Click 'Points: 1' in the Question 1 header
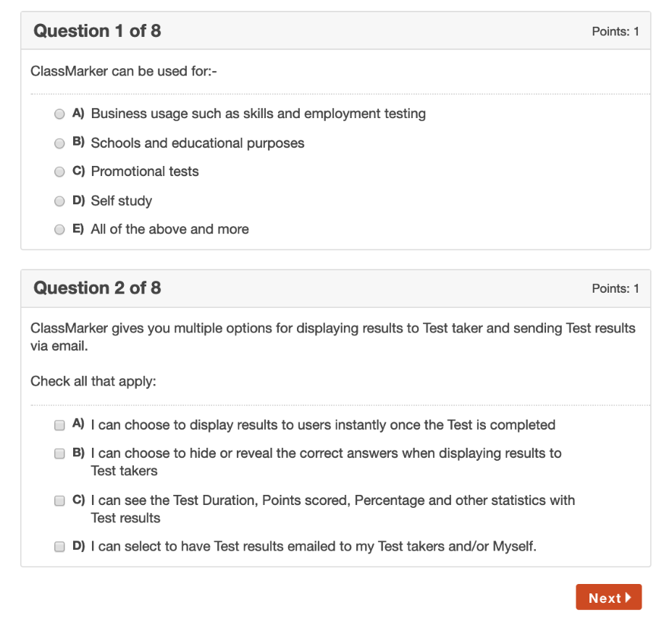The height and width of the screenshot is (626, 672). click(x=615, y=32)
